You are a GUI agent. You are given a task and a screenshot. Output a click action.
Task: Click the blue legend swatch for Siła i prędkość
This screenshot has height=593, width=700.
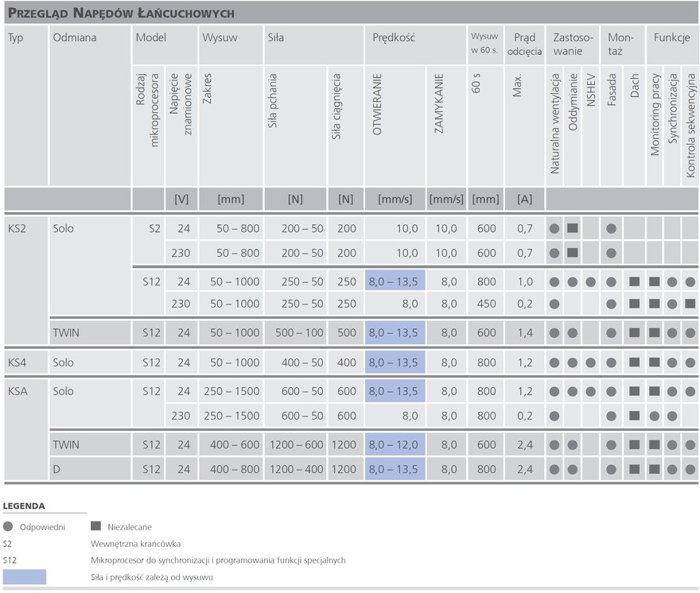coord(25,577)
